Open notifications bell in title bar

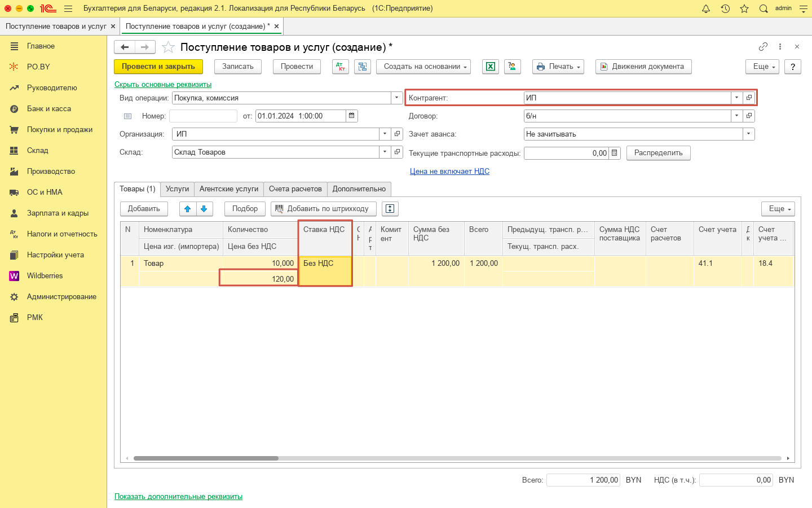click(706, 8)
